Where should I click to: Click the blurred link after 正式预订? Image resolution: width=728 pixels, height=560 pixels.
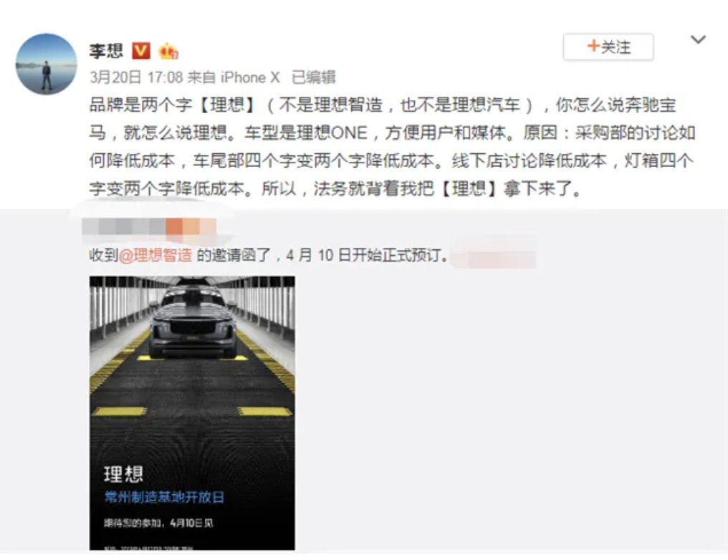tap(495, 255)
